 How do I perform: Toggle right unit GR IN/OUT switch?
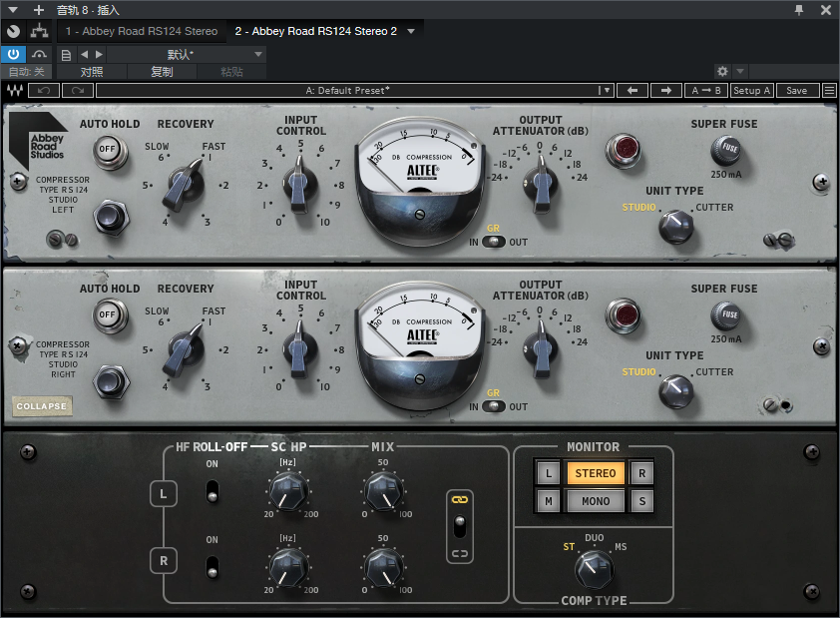coord(494,406)
